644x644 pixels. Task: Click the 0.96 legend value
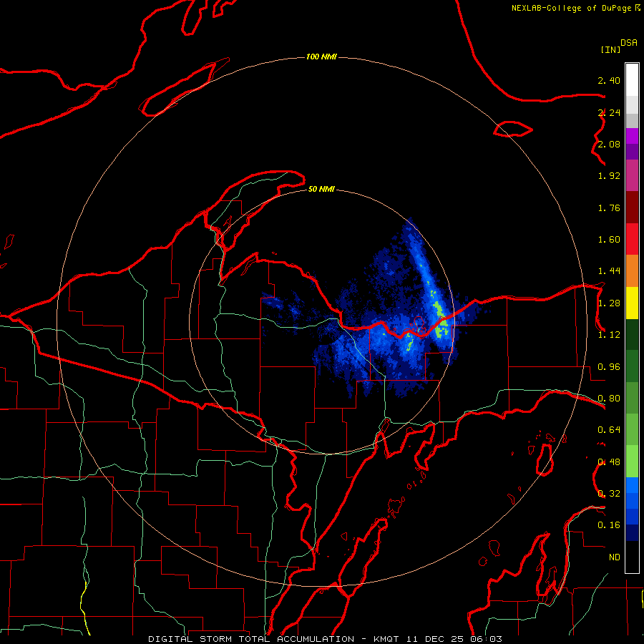tap(609, 367)
